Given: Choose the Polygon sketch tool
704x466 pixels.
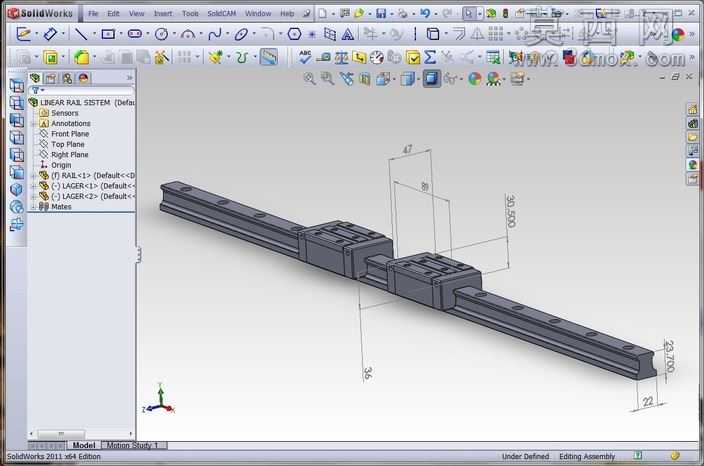Looking at the screenshot, I should point(294,34).
